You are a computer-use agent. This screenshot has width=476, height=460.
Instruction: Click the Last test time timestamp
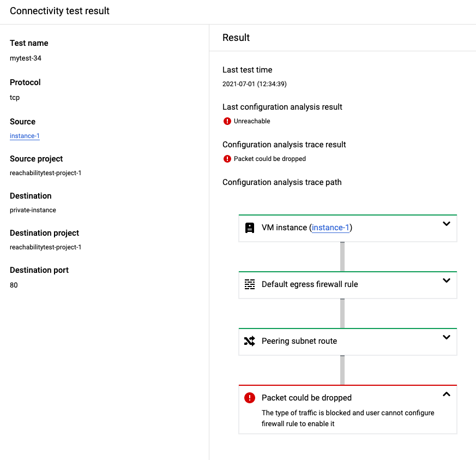point(254,84)
